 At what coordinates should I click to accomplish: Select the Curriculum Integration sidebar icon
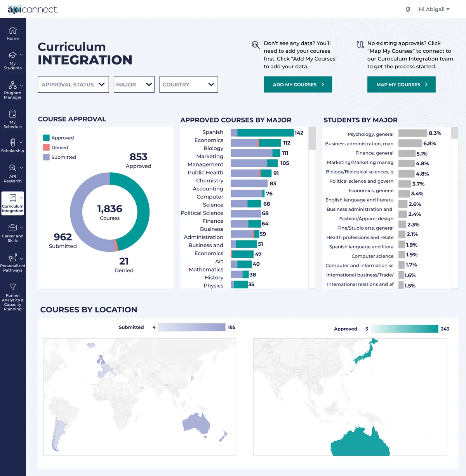pos(12,198)
